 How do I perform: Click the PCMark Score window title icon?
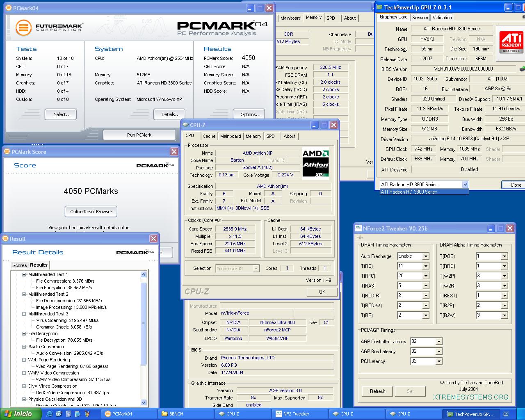tap(7, 152)
